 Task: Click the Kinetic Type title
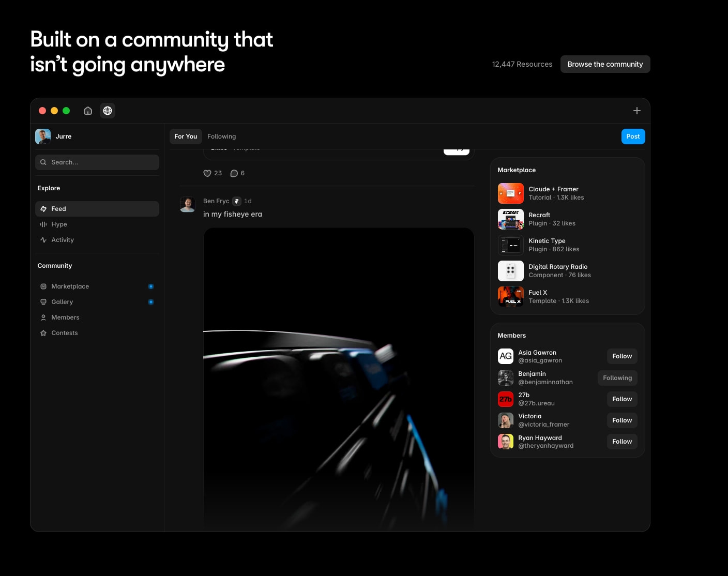[x=547, y=241]
